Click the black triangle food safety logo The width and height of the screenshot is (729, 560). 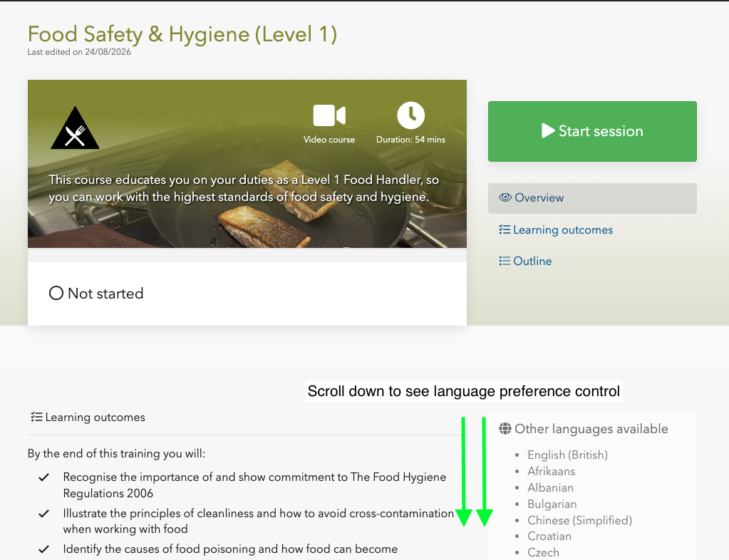(75, 128)
